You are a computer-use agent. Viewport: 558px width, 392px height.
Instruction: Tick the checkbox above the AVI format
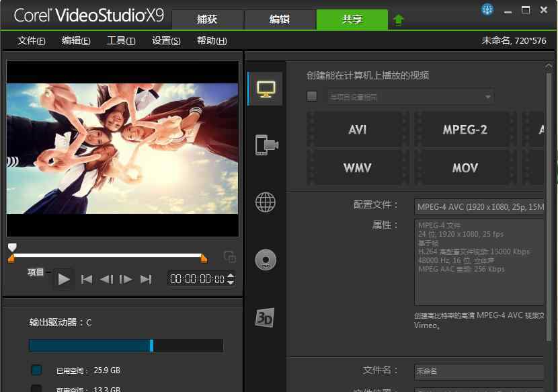tap(312, 96)
